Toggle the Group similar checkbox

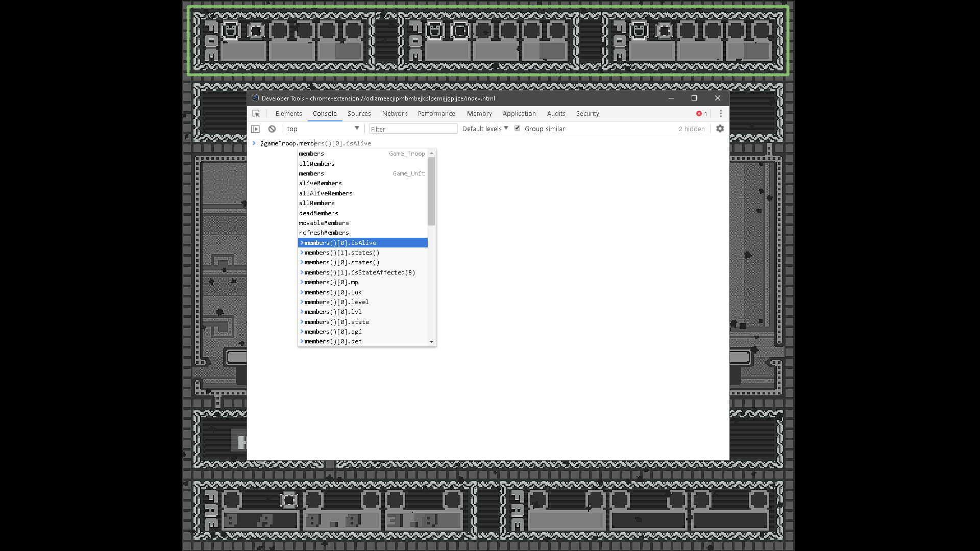pos(518,128)
